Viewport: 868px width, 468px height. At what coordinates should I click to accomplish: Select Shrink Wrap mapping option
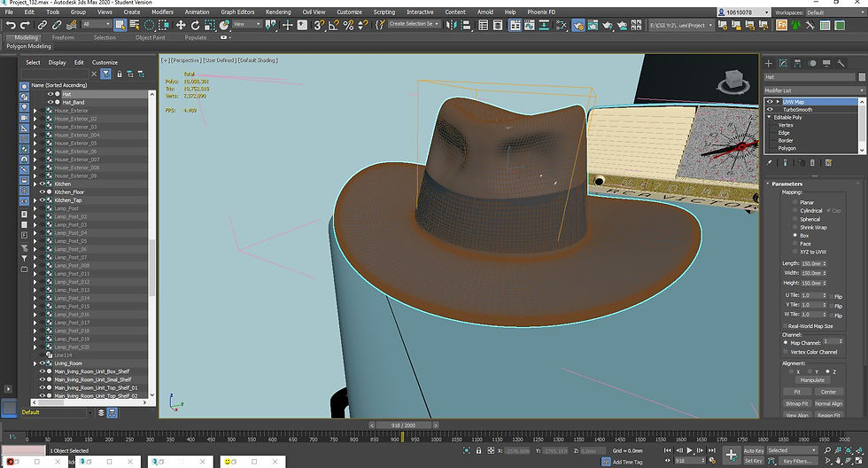click(795, 228)
